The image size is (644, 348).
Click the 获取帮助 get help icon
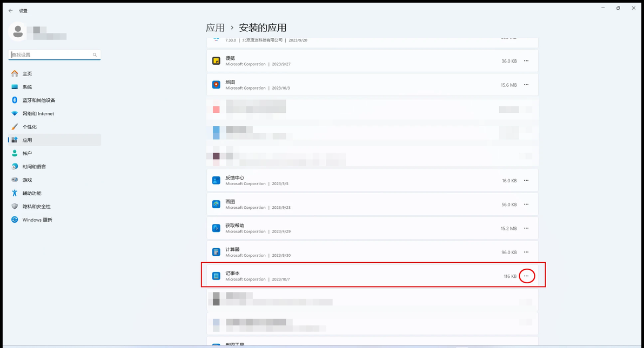[x=216, y=228]
